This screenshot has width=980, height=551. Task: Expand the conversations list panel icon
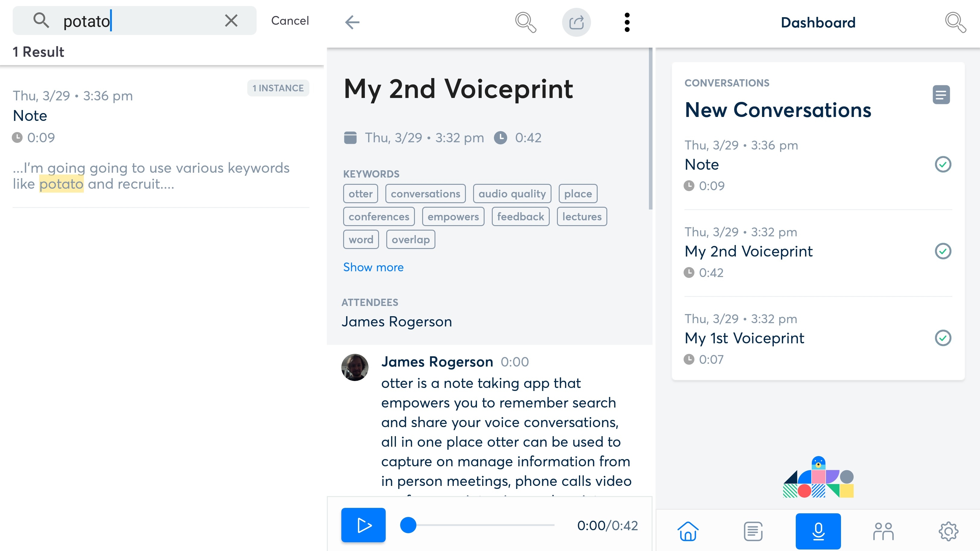coord(942,94)
